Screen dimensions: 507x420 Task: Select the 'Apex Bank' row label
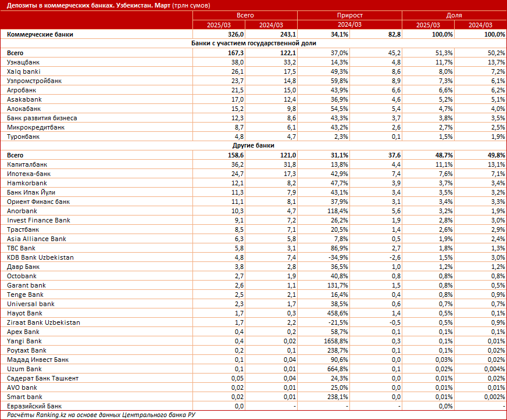pos(23,332)
